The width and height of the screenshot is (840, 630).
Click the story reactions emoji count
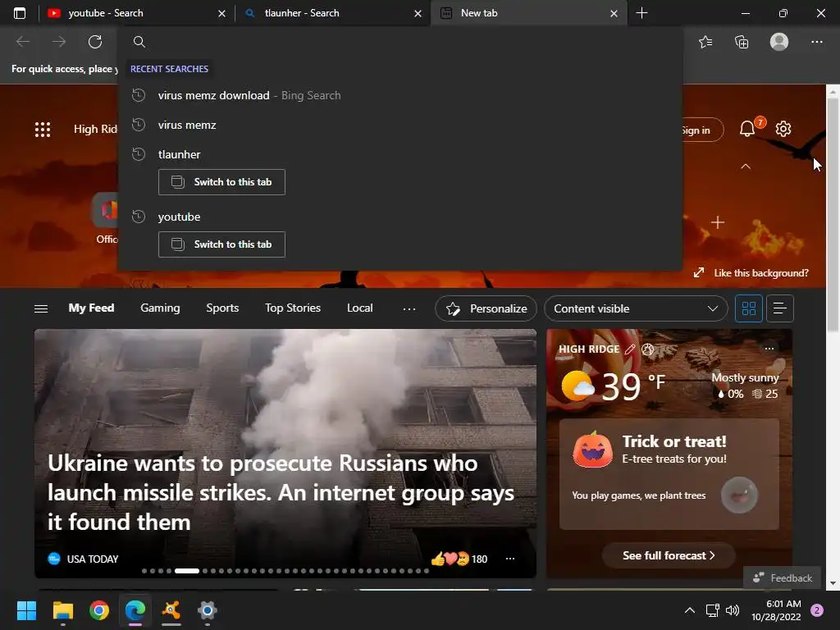459,559
